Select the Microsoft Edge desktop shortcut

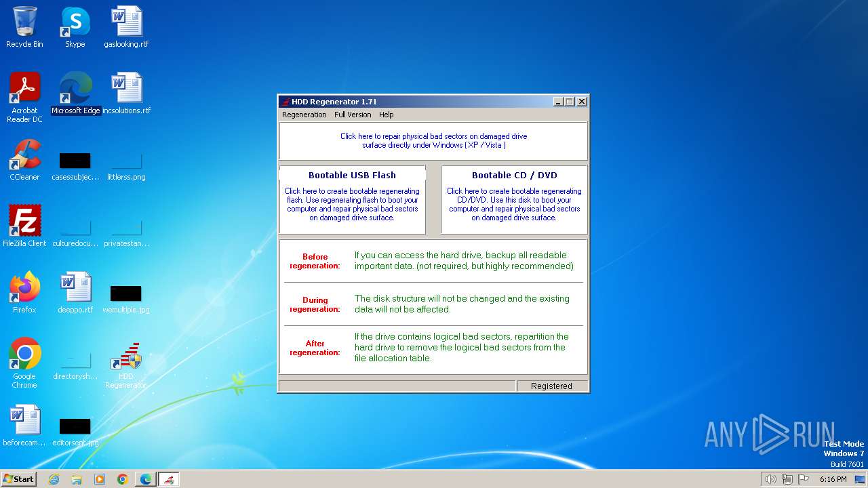pos(75,94)
